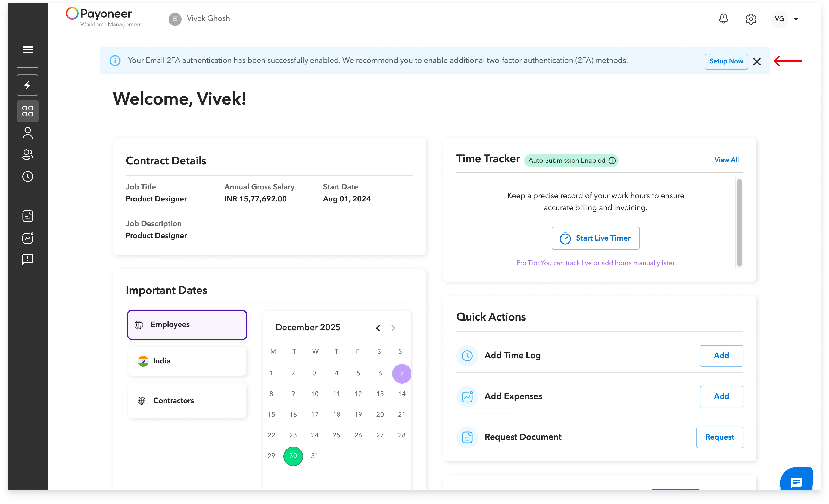This screenshot has height=504, width=829.
Task: Open the profile person icon in sidebar
Action: pyautogui.click(x=28, y=133)
